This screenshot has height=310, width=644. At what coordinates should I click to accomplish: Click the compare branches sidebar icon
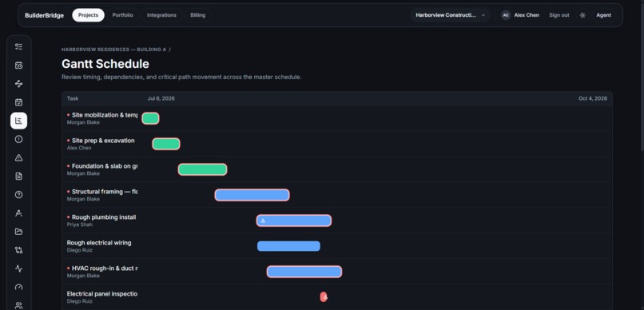click(x=18, y=250)
